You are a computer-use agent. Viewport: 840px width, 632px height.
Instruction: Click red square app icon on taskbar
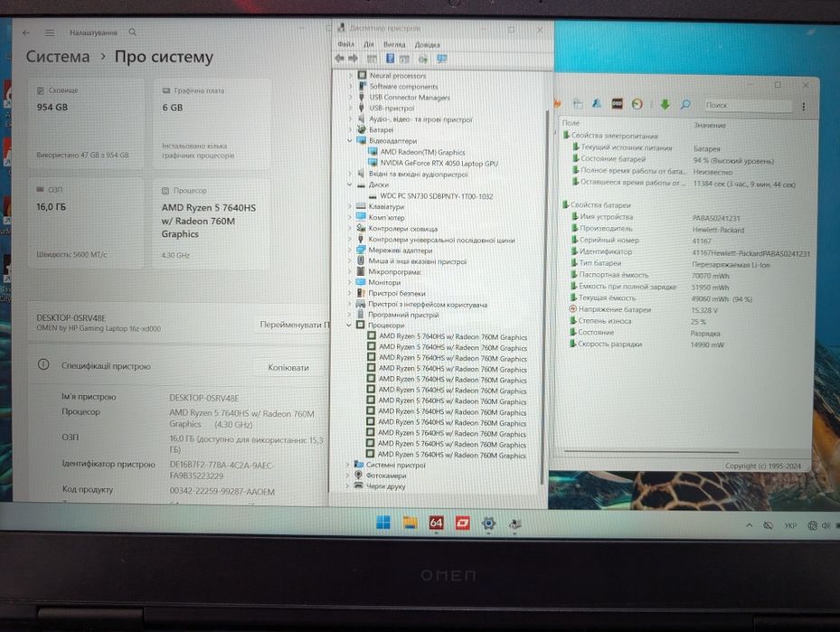click(462, 523)
